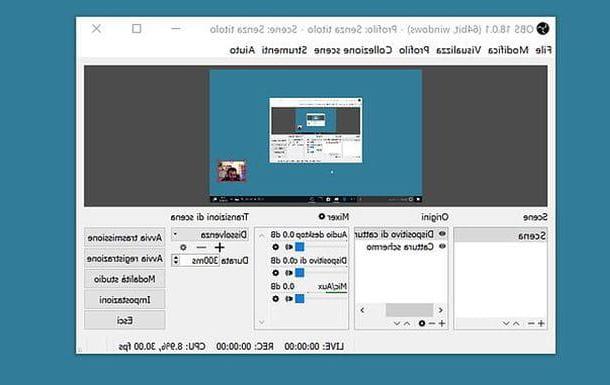The width and height of the screenshot is (610, 385).
Task: Add a source with the plus icon in Origini panel
Action: coord(442,324)
